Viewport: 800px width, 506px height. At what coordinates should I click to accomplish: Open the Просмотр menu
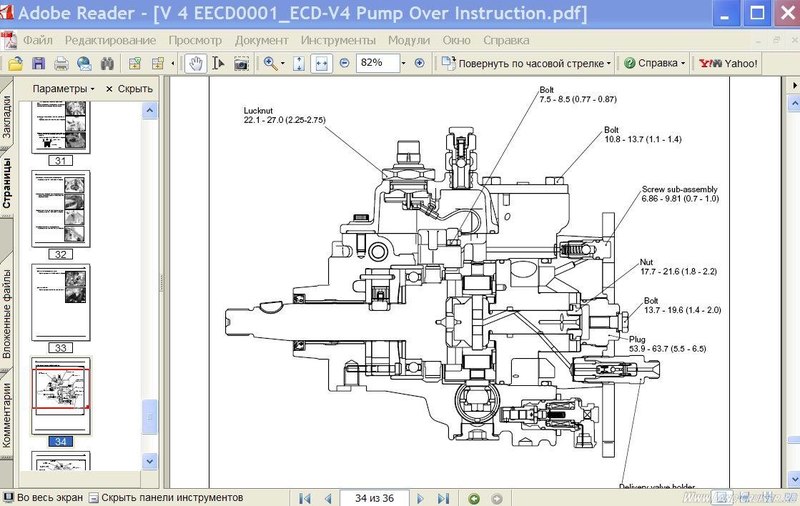click(195, 40)
